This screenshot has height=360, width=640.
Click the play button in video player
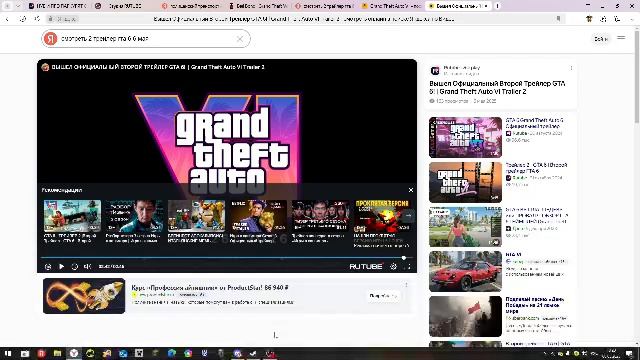coord(61,267)
